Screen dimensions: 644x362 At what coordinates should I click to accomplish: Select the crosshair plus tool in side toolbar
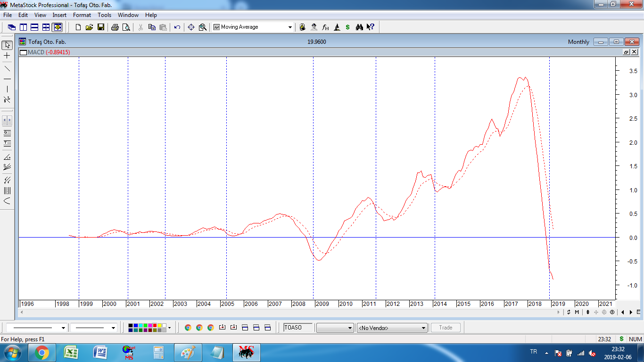pos(7,56)
